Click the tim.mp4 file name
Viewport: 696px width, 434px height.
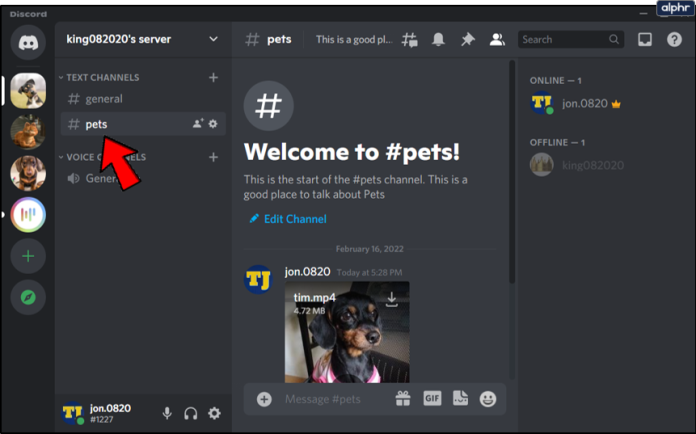click(x=314, y=297)
